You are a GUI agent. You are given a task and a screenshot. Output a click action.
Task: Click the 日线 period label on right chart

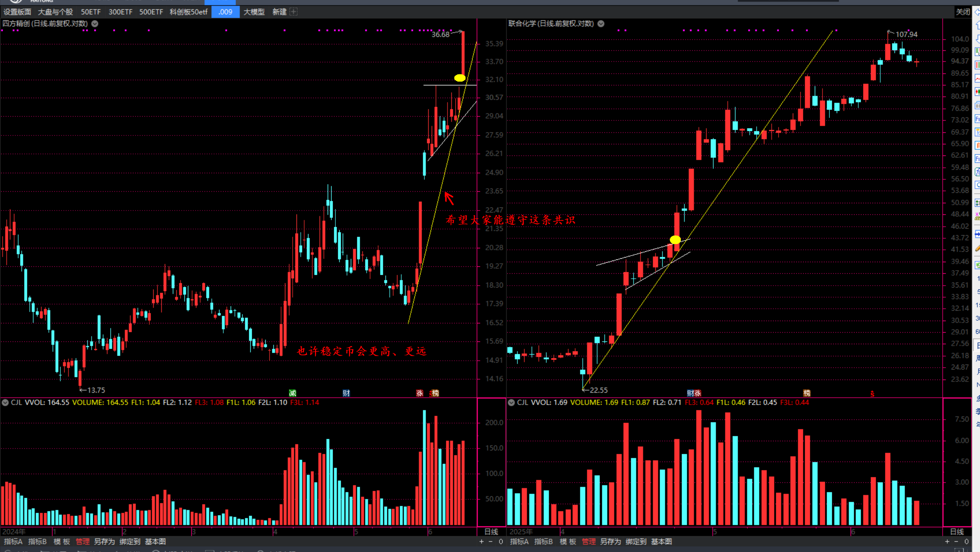click(957, 532)
